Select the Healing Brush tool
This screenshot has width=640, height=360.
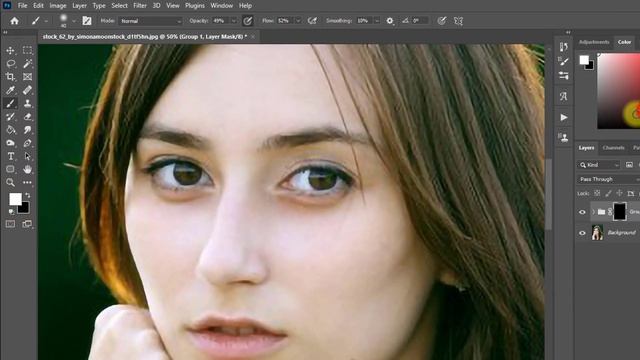(27, 90)
